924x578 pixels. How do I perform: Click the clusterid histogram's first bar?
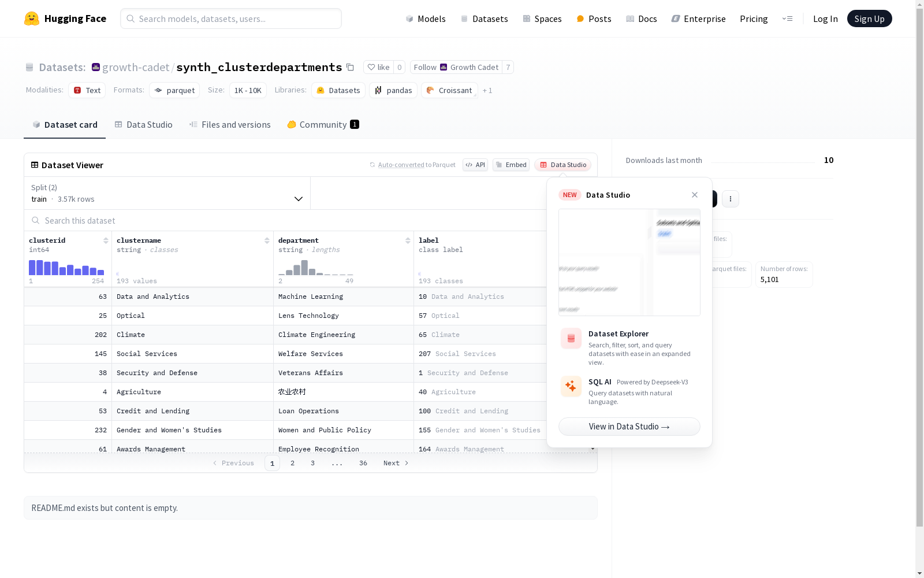[32, 268]
